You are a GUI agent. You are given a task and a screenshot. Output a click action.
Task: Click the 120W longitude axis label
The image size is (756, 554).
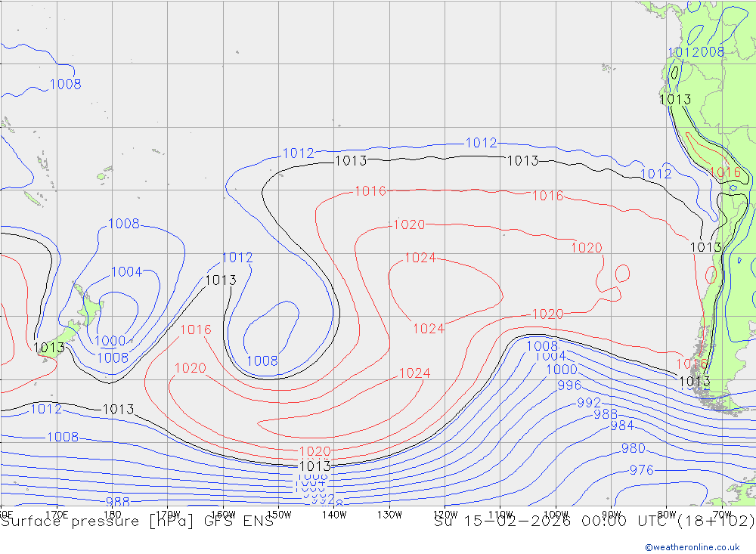445,515
